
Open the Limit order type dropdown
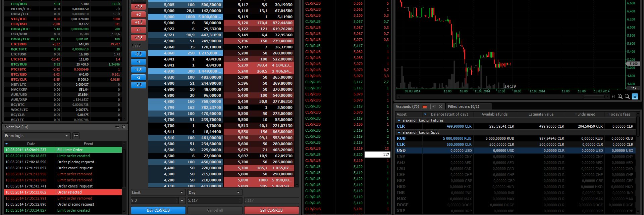(x=158, y=192)
